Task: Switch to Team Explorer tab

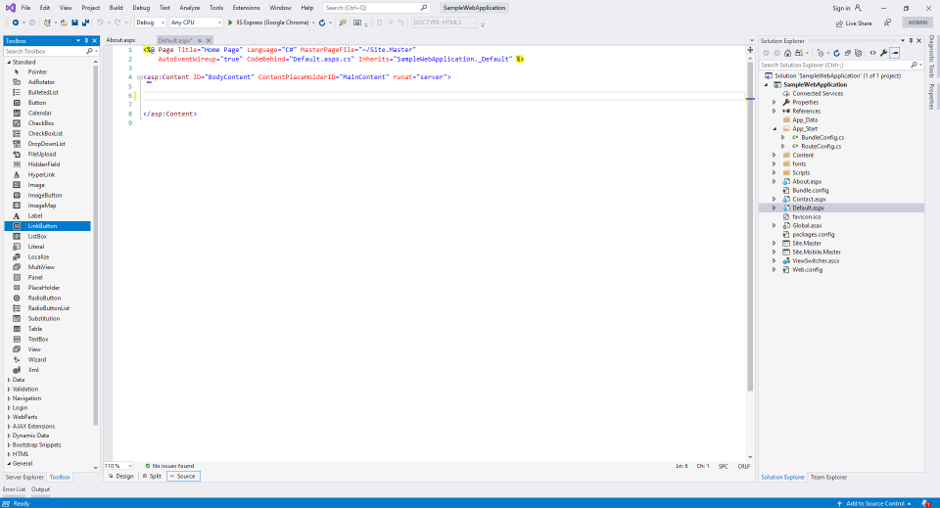Action: click(828, 477)
